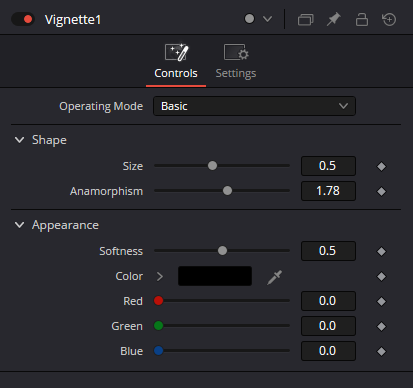Click the Softness slider handle
Viewport: 413px width, 388px height.
coord(222,250)
